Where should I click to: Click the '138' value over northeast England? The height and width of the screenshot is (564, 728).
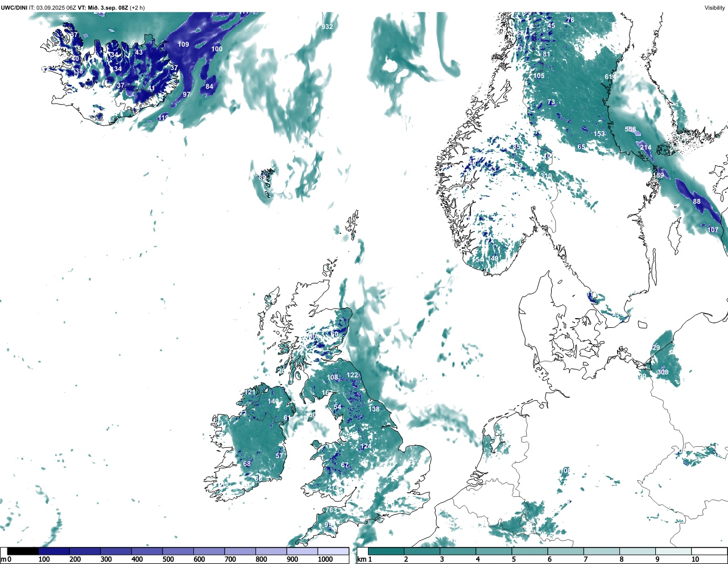coord(374,409)
